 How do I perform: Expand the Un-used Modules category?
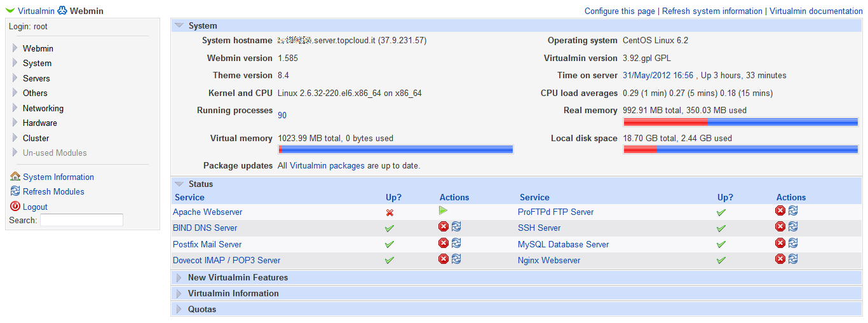(x=15, y=153)
